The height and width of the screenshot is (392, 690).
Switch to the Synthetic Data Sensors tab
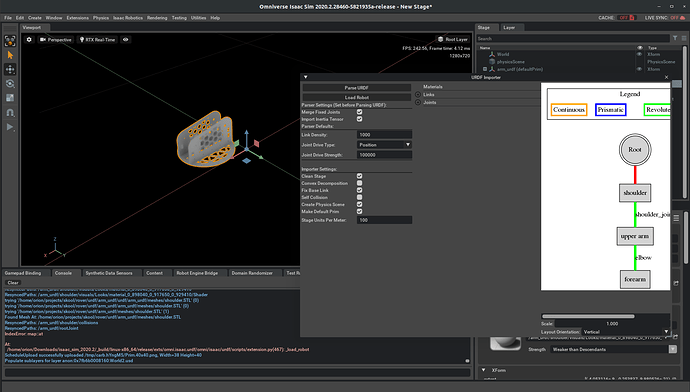coord(109,273)
